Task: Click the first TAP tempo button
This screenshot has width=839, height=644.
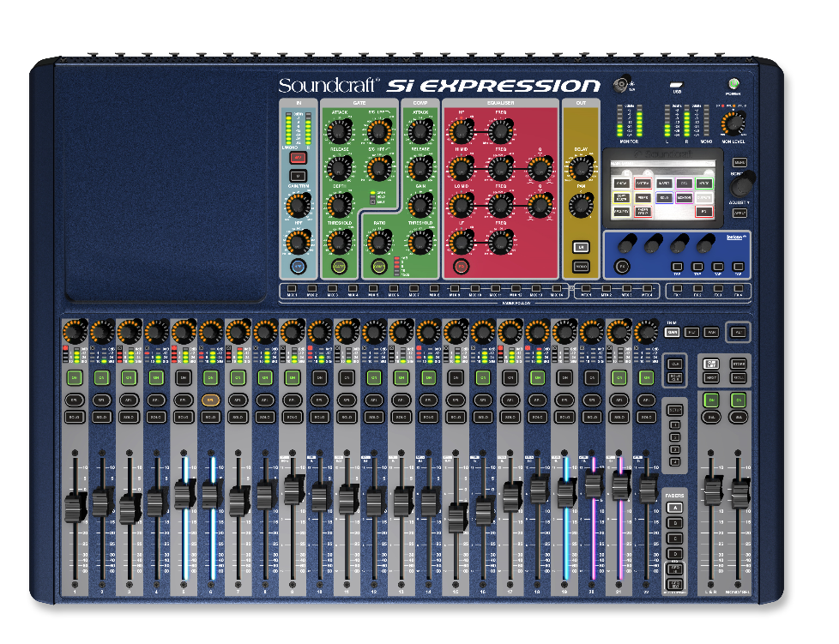Action: (x=677, y=267)
